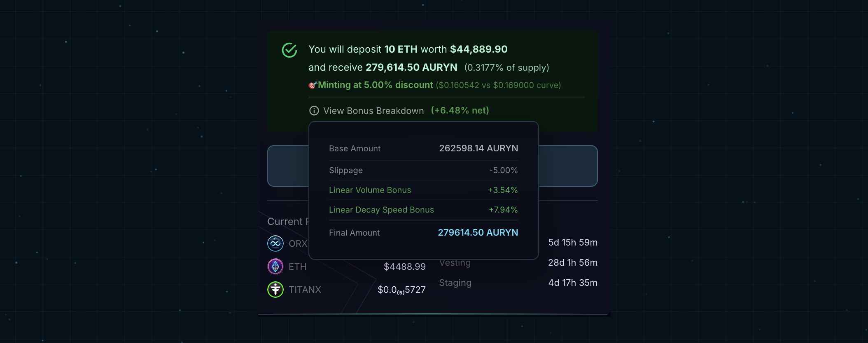The height and width of the screenshot is (343, 868).
Task: Click the +6.48% net bonus label
Action: pos(460,111)
